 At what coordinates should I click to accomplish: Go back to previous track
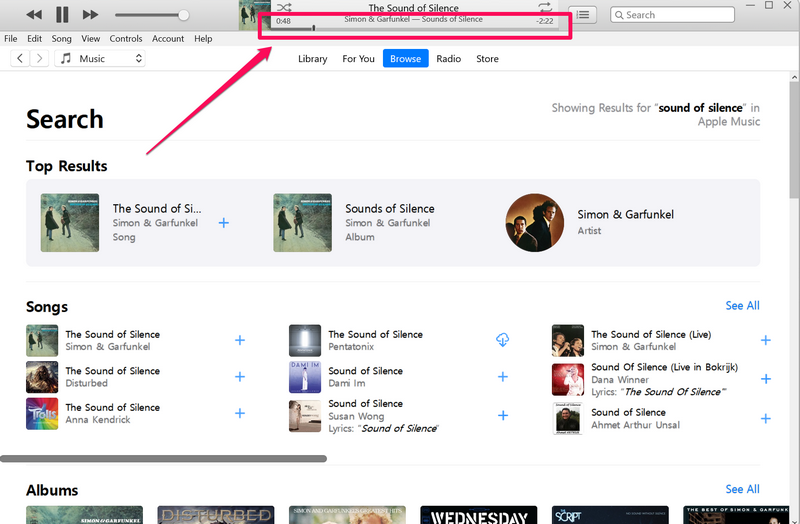click(x=34, y=15)
